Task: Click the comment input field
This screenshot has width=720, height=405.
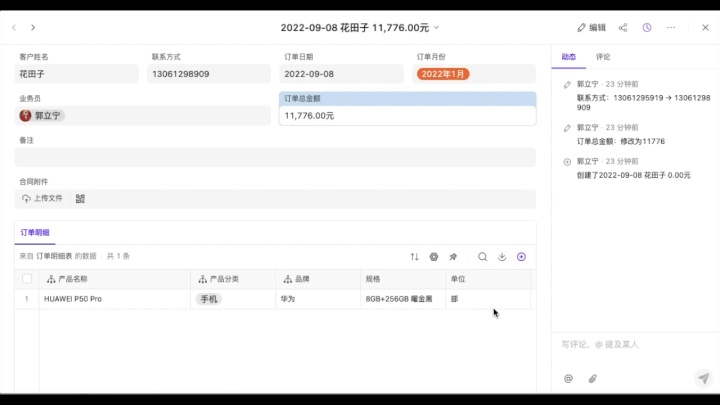Action: 630,344
